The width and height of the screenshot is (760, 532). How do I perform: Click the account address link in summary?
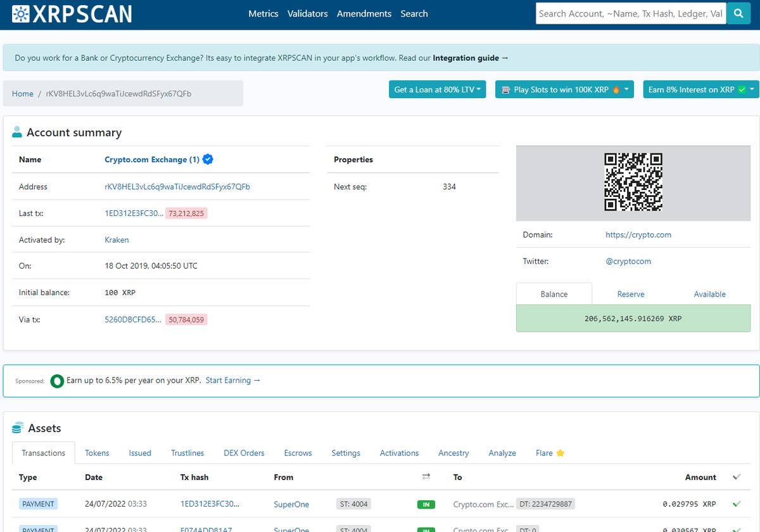[177, 187]
